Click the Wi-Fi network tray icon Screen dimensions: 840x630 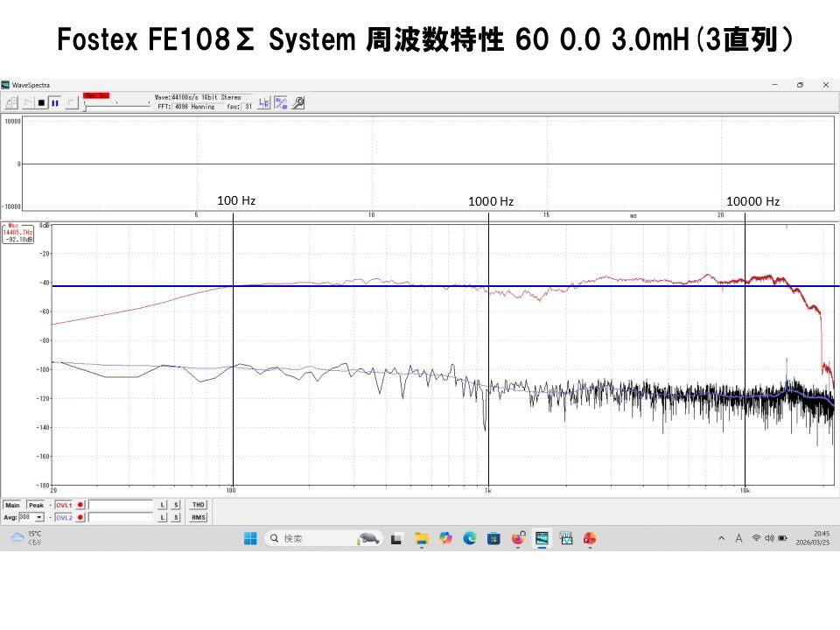(x=756, y=538)
